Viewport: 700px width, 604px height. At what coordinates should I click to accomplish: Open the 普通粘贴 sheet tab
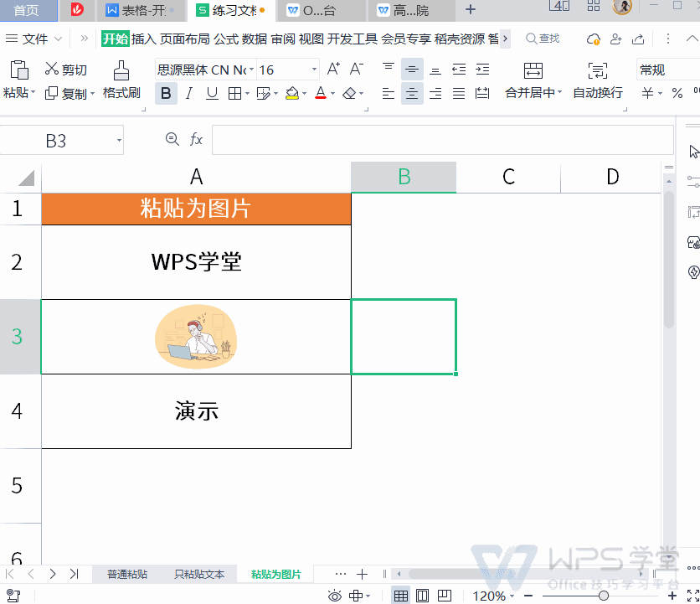pos(127,574)
